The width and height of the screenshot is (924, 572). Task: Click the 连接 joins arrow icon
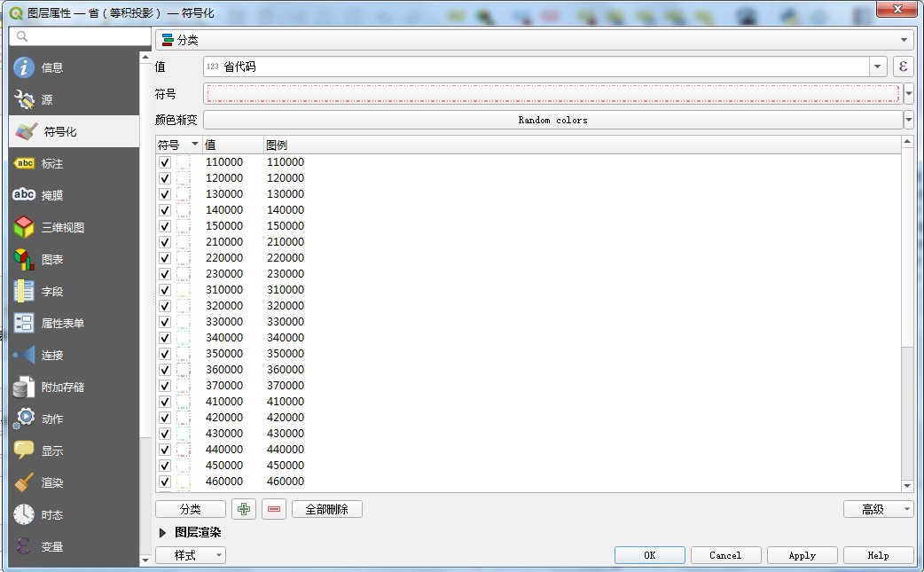pyautogui.click(x=24, y=355)
